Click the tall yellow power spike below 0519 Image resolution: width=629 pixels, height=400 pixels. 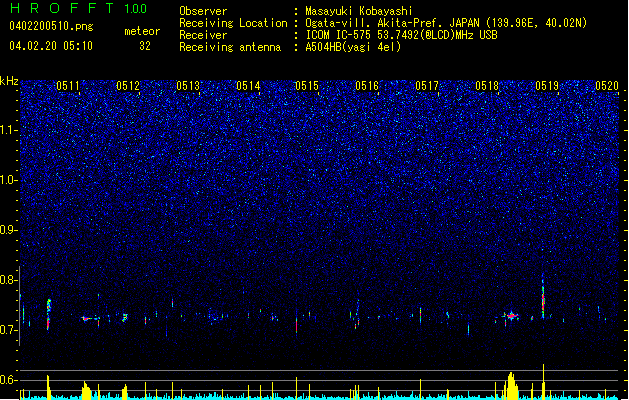click(x=544, y=381)
